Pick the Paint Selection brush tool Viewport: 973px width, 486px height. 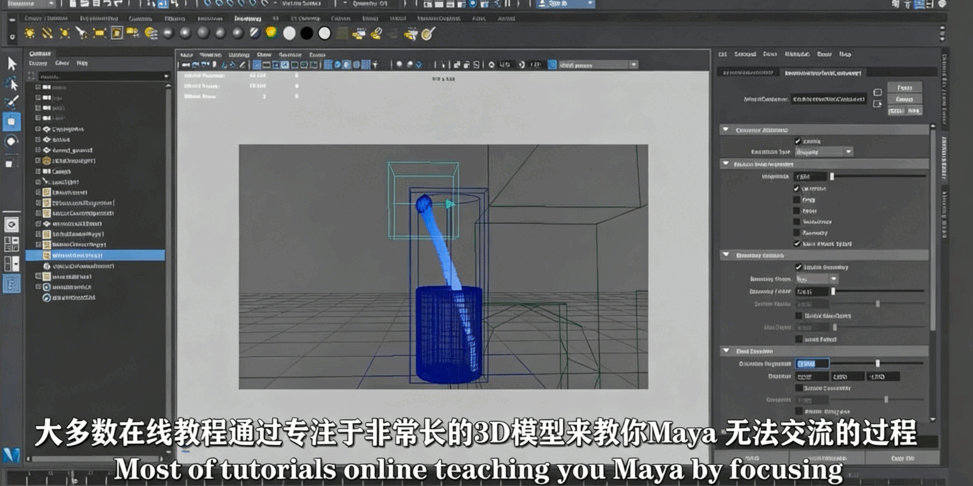click(x=12, y=102)
